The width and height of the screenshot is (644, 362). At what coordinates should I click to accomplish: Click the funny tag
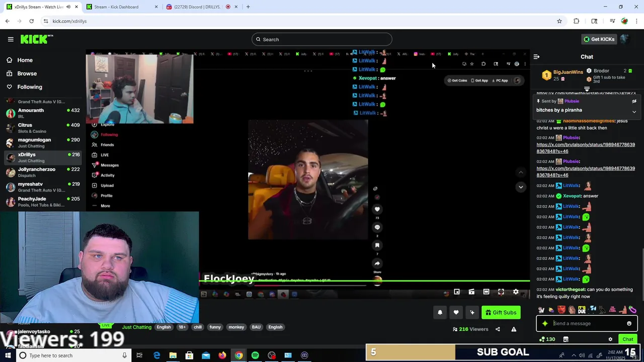point(215,327)
